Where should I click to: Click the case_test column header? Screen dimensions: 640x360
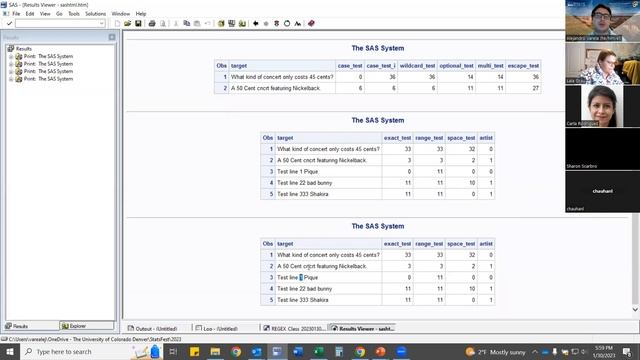pos(350,66)
